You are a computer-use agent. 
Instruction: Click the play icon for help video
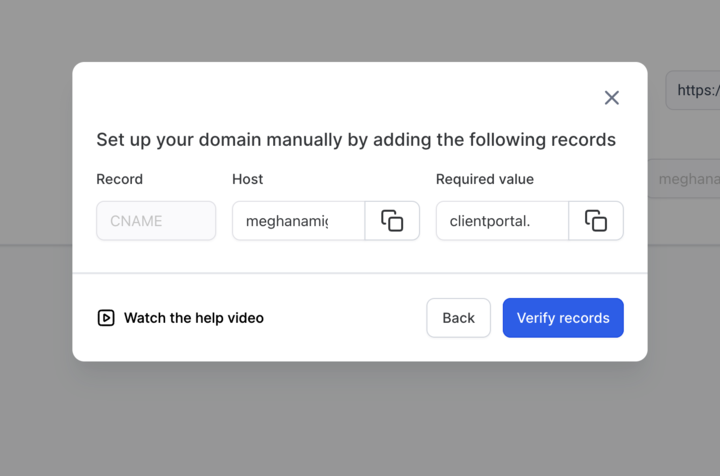pos(106,318)
